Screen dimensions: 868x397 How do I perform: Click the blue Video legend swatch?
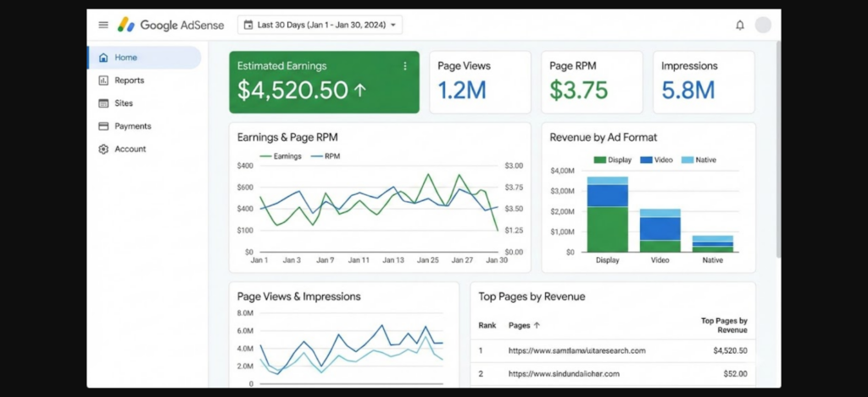tap(646, 160)
